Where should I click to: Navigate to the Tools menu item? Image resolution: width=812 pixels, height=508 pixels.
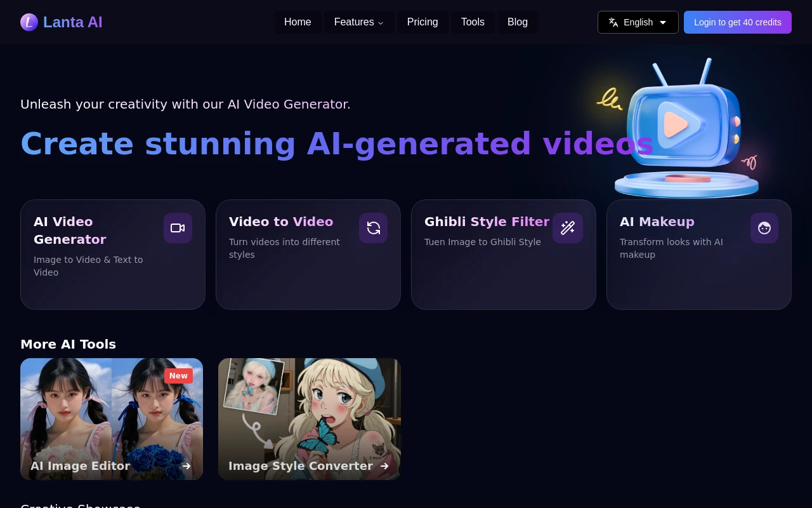tap(473, 22)
